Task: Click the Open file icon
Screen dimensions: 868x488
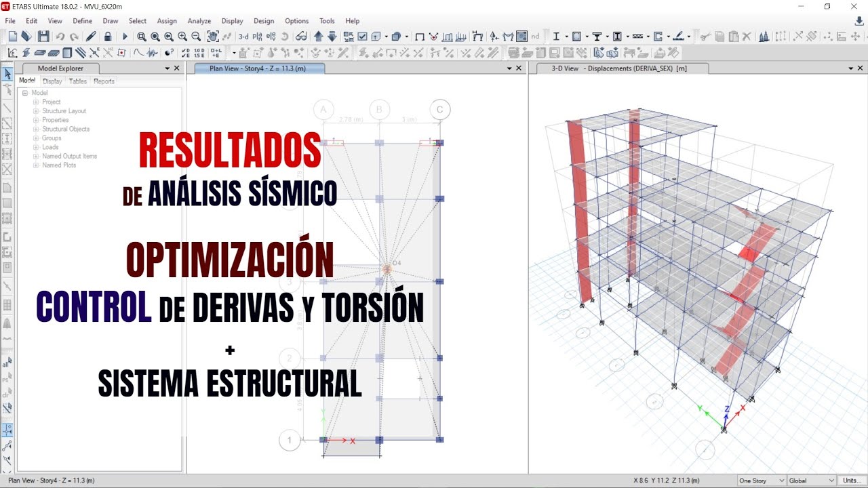Action: 26,36
